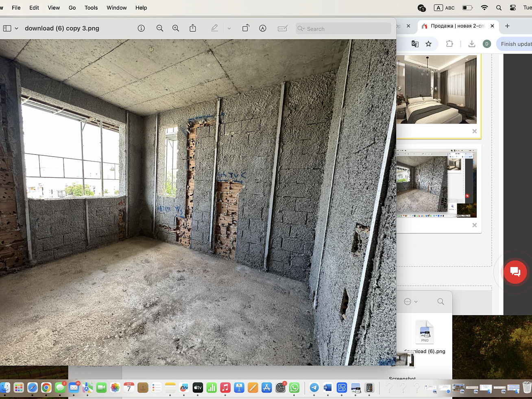
Task: Rotate the image with the rotate icon
Action: [246, 28]
